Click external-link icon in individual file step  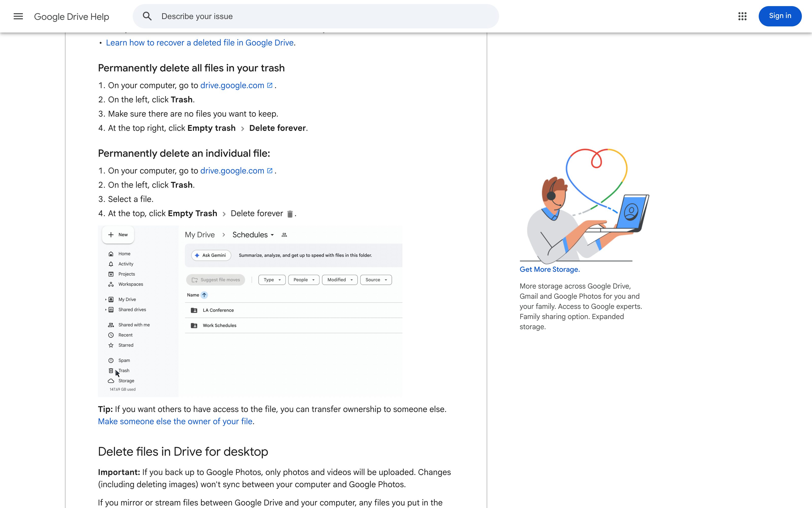(269, 171)
